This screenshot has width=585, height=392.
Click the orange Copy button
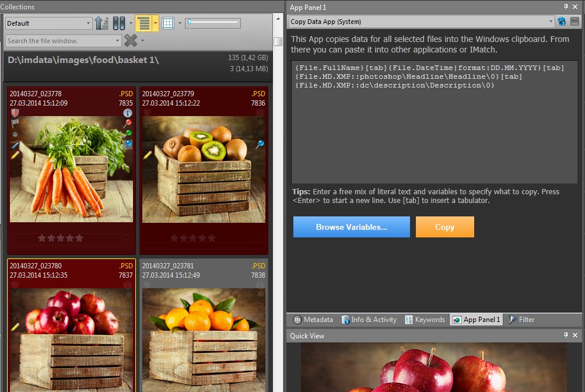coord(444,227)
